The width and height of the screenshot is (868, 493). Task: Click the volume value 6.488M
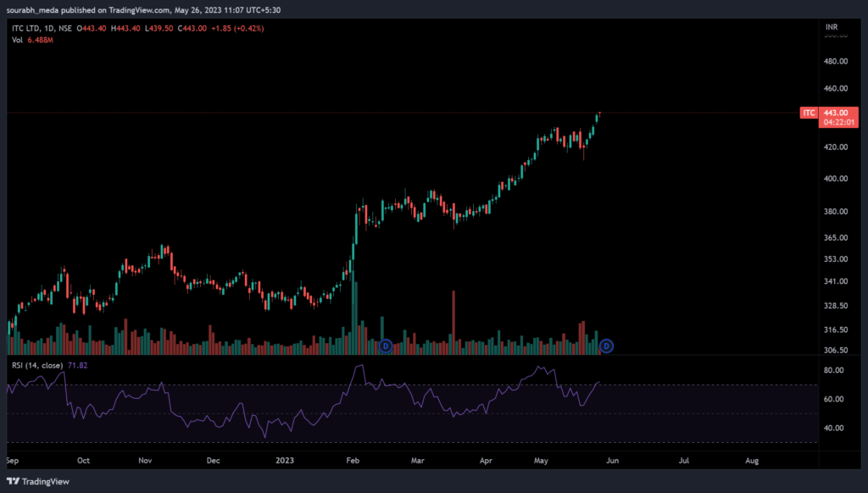tap(41, 40)
